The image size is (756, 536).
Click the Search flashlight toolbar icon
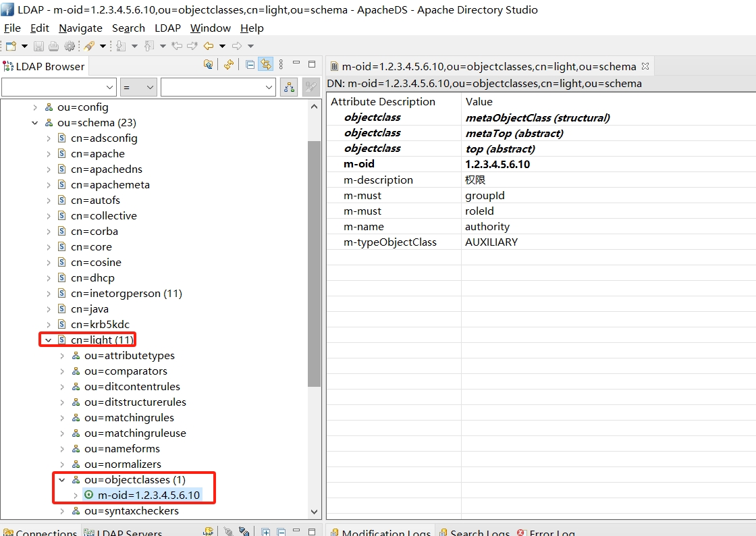tap(89, 46)
